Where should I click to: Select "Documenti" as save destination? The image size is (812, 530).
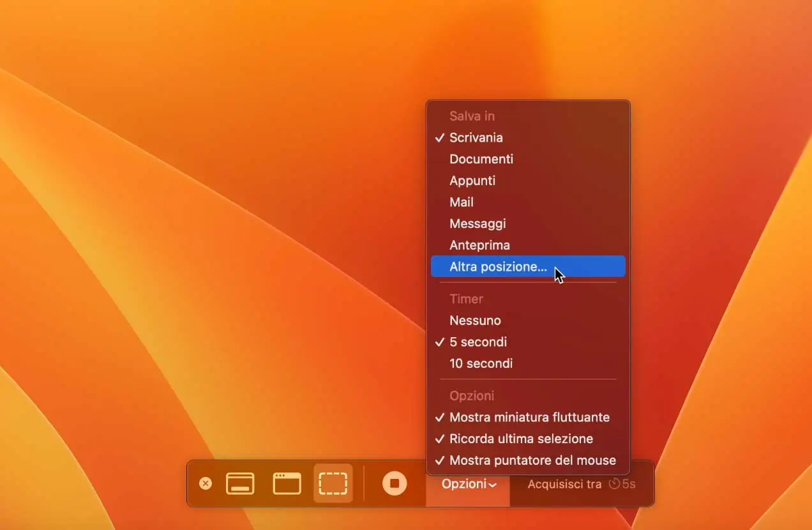tap(481, 159)
